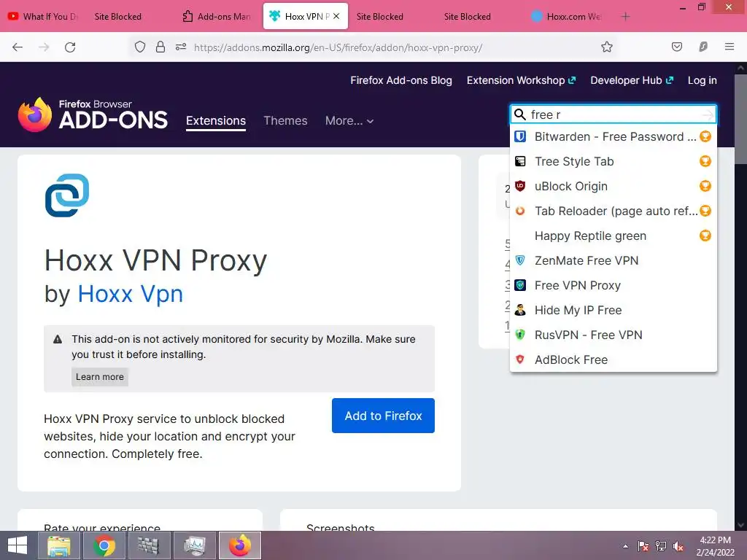Select Tab Reloader suggestion
Screen dimensions: 747x560
click(x=613, y=211)
